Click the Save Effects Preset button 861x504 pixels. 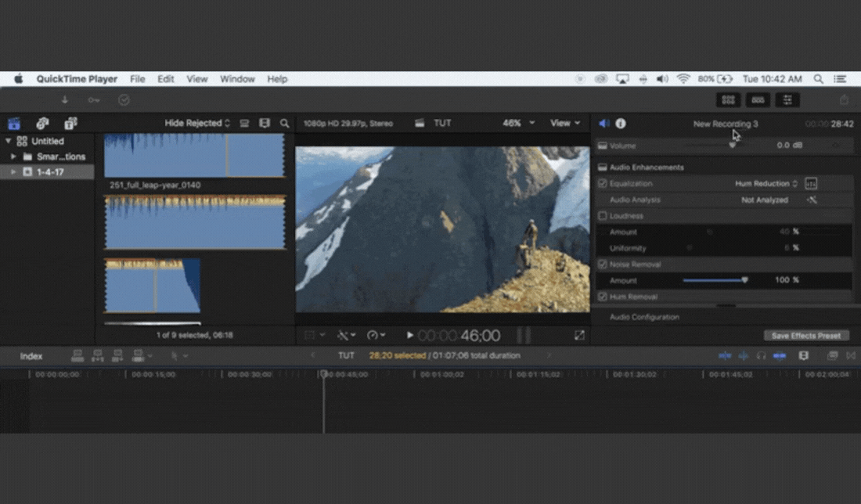tap(805, 336)
